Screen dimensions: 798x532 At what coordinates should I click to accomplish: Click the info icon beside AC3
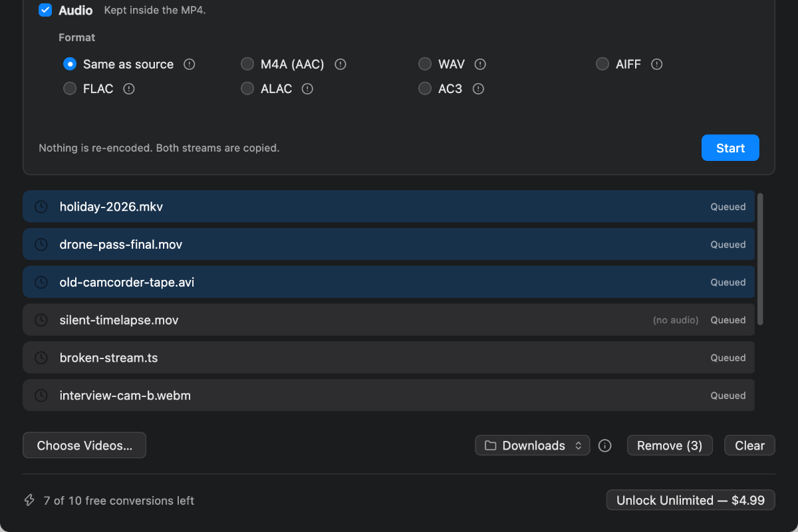(x=477, y=88)
